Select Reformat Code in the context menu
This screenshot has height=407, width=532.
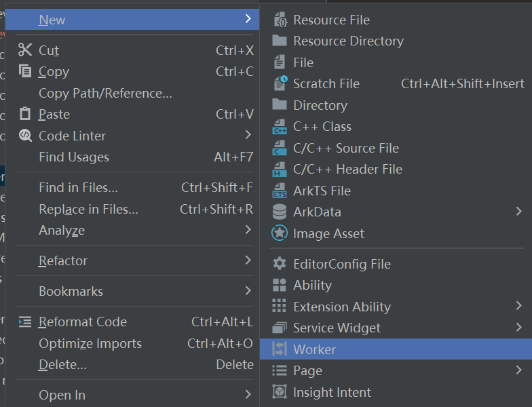[83, 322]
